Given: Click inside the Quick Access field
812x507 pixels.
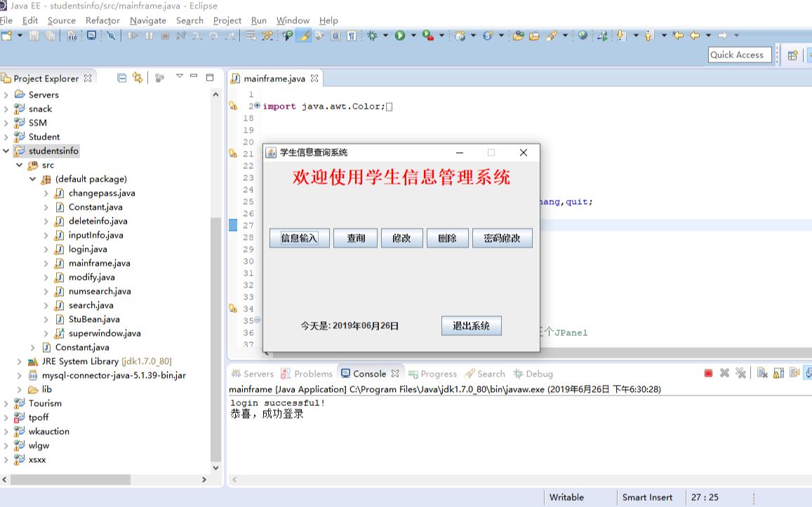Looking at the screenshot, I should [739, 54].
